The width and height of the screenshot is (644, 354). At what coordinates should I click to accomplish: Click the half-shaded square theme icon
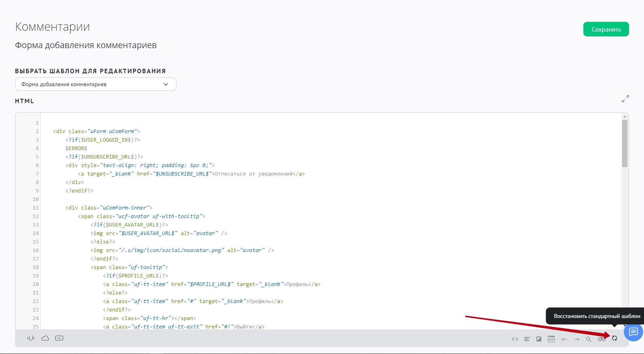(539, 339)
